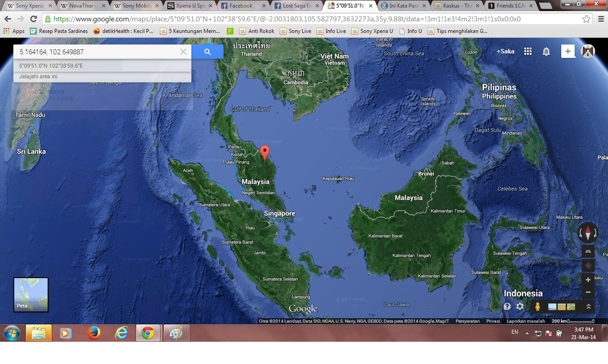Open Sony Xperia U bookmark
608x364 pixels.
[x=372, y=31]
